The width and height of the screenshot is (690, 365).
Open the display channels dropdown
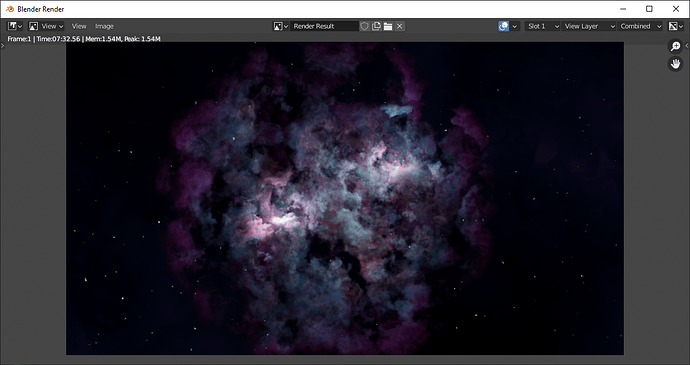tap(675, 26)
